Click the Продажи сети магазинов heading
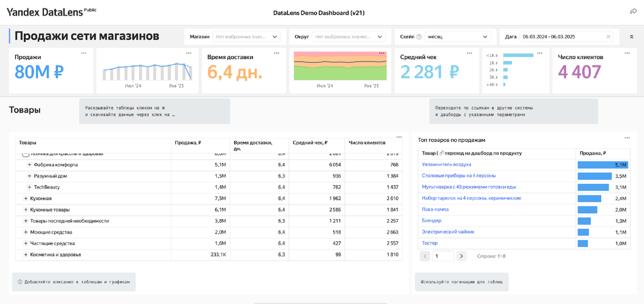644x304 pixels. [87, 36]
